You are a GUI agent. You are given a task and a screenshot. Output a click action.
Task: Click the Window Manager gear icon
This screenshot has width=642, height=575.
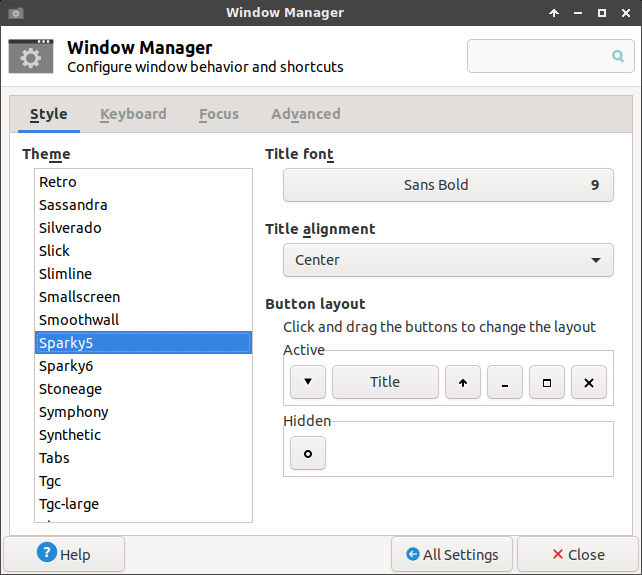(31, 57)
